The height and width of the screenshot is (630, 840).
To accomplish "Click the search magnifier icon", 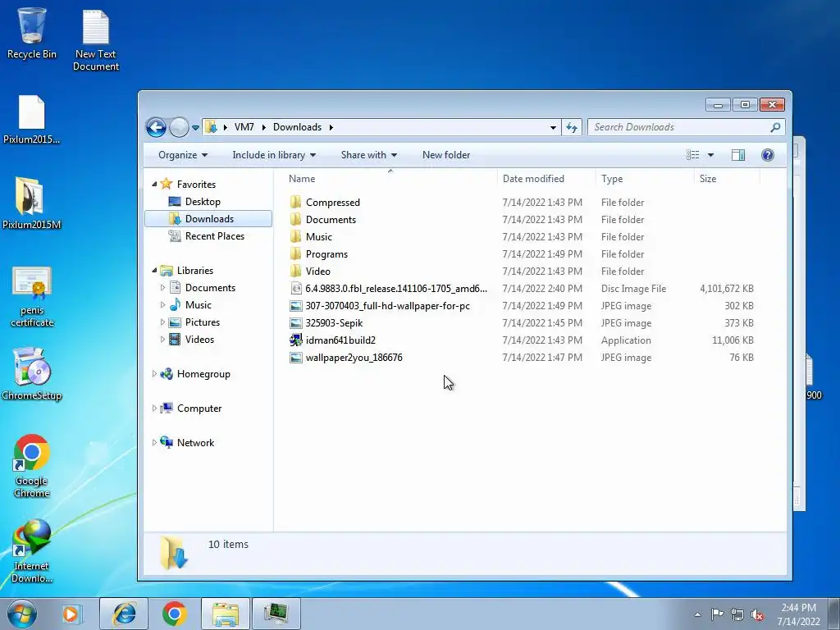I will (775, 127).
